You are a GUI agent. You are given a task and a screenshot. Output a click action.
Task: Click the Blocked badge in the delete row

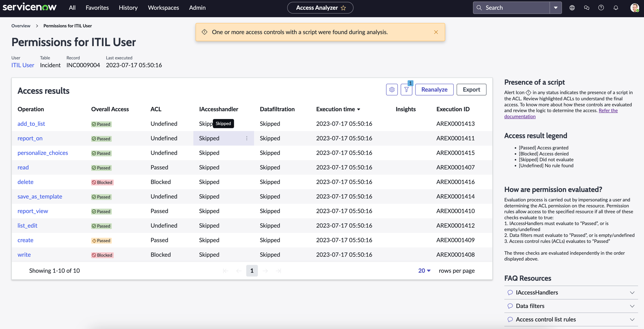coord(102,182)
